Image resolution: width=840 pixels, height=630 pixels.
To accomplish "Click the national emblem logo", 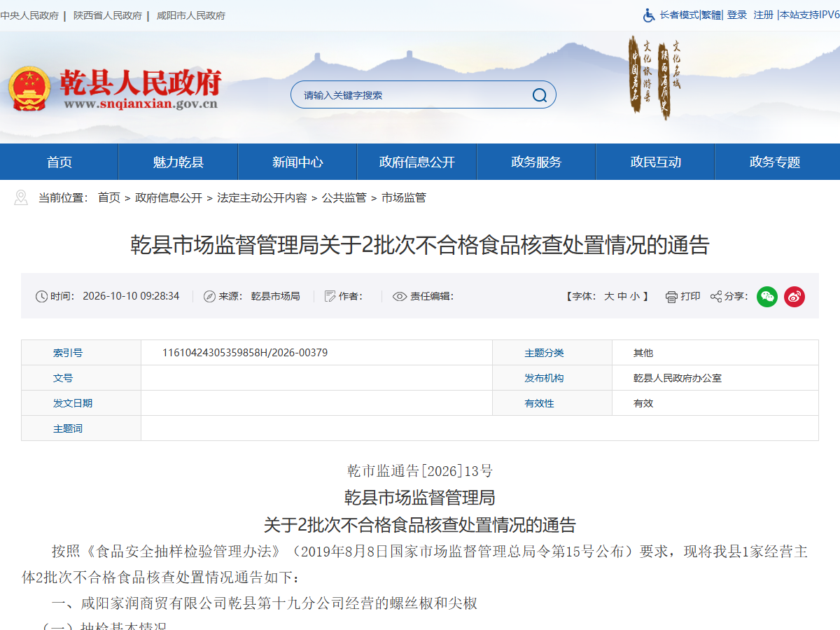I will (29, 89).
